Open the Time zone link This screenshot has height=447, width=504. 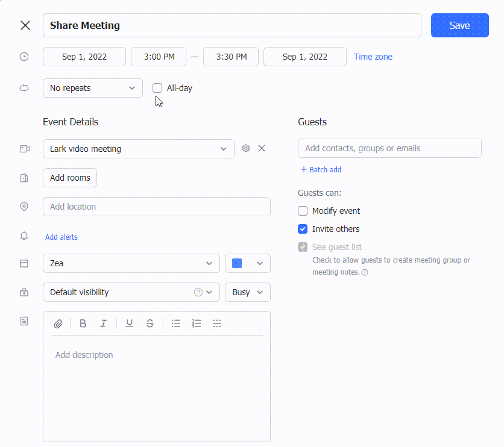click(x=373, y=57)
